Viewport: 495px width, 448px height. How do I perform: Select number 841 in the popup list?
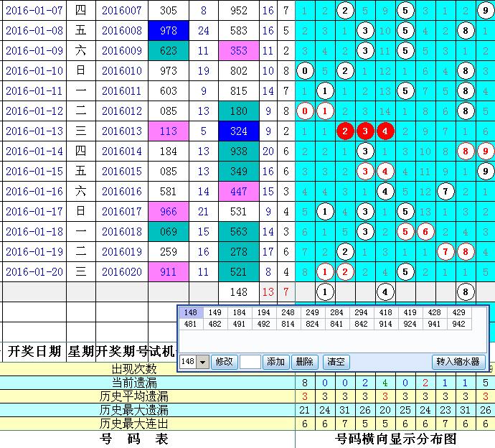tap(336, 324)
